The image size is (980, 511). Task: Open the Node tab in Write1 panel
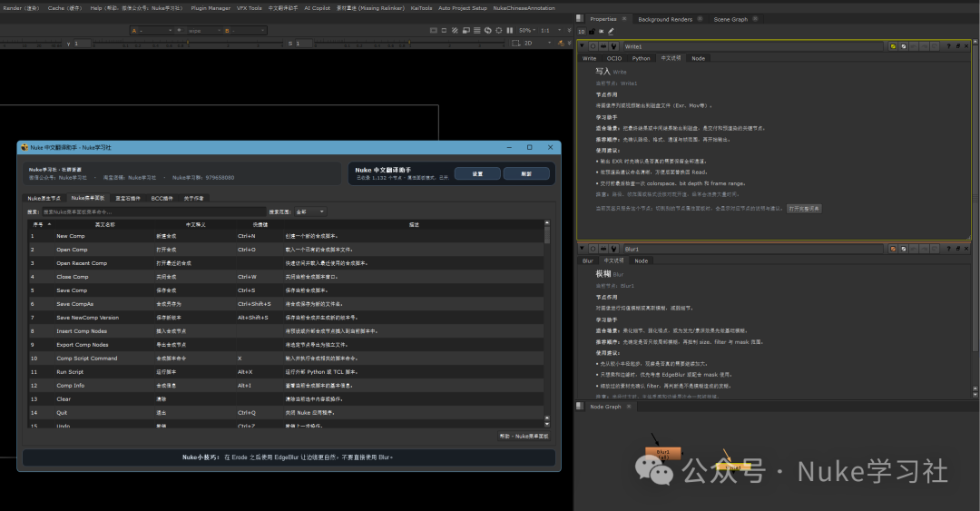[x=698, y=58]
